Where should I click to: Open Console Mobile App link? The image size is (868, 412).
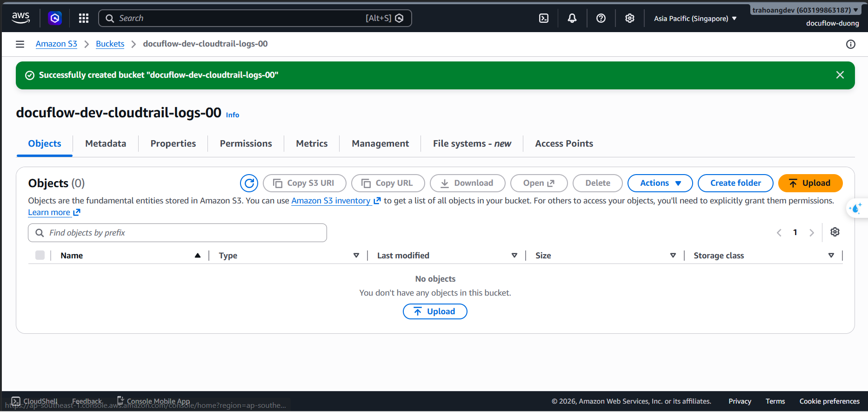click(154, 401)
